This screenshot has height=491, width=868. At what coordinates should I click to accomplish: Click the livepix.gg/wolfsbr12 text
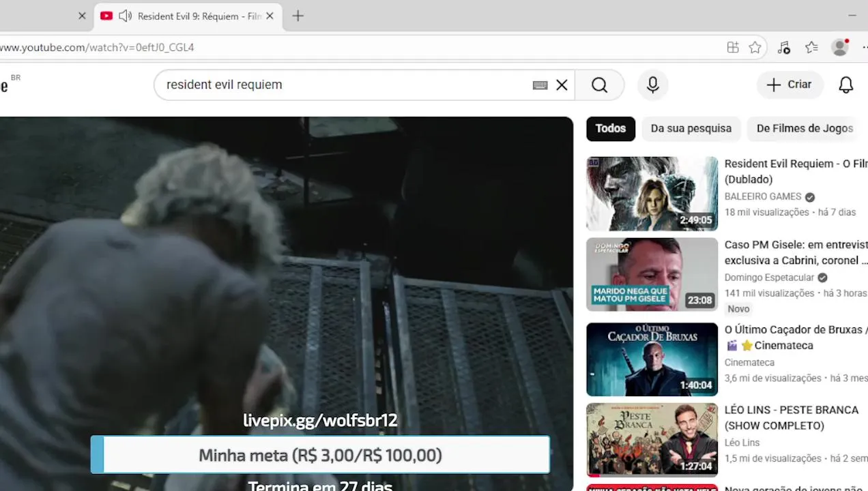coord(320,420)
